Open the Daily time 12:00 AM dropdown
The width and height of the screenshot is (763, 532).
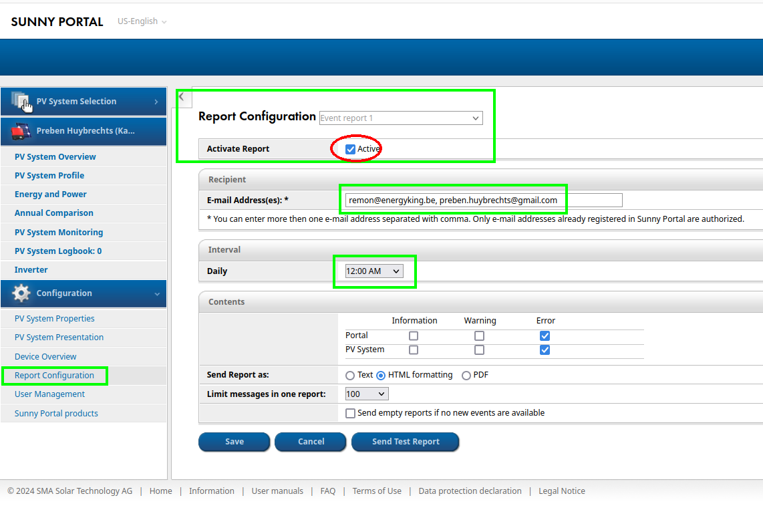click(373, 271)
